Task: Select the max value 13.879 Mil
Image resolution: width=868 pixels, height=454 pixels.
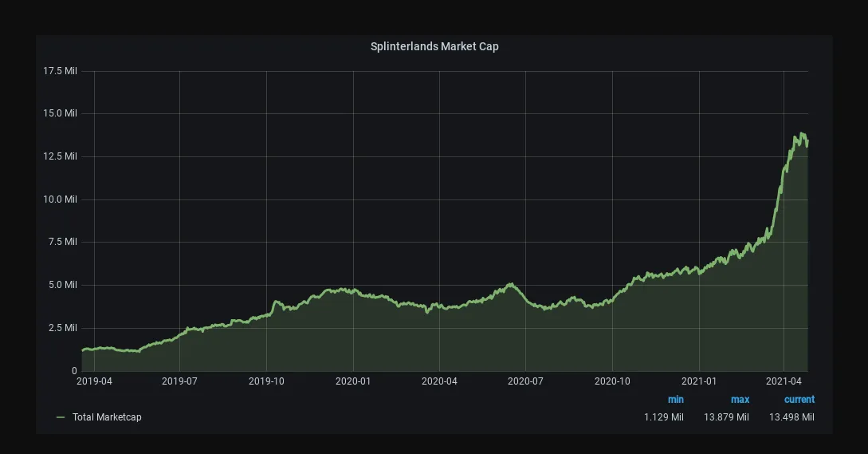Action: (726, 416)
